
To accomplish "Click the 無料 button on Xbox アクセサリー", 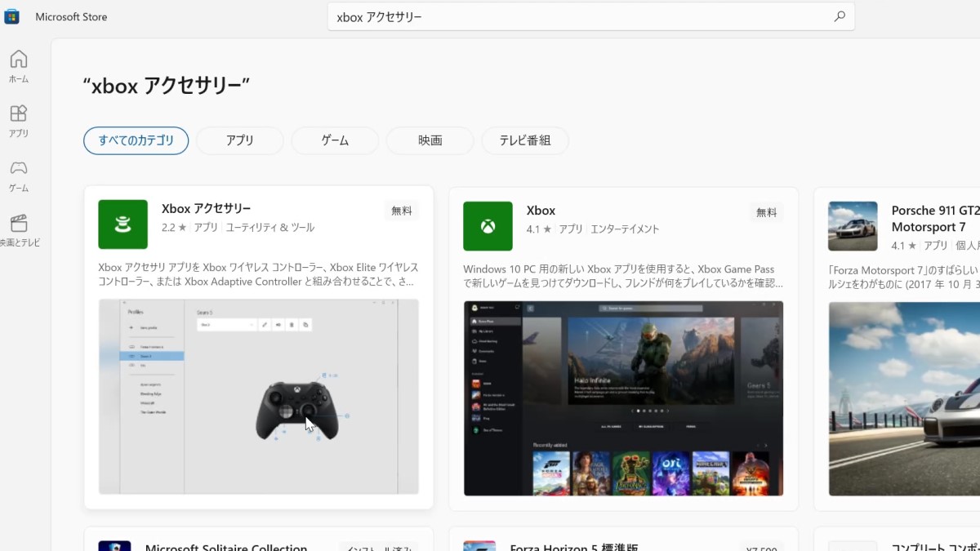I will click(x=402, y=211).
